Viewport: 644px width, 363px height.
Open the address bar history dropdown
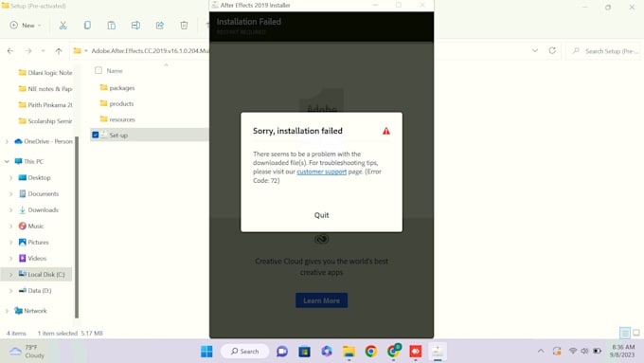(x=535, y=50)
